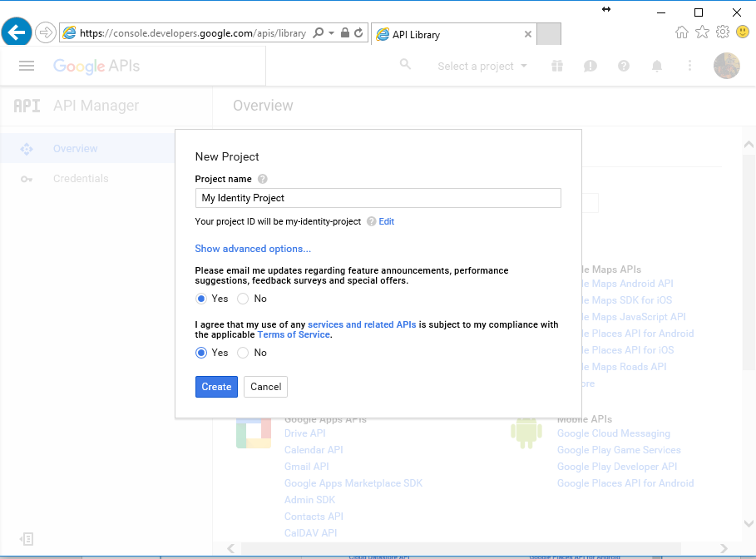This screenshot has height=559, width=756.
Task: Click the smiley feedback icon
Action: coord(743,32)
